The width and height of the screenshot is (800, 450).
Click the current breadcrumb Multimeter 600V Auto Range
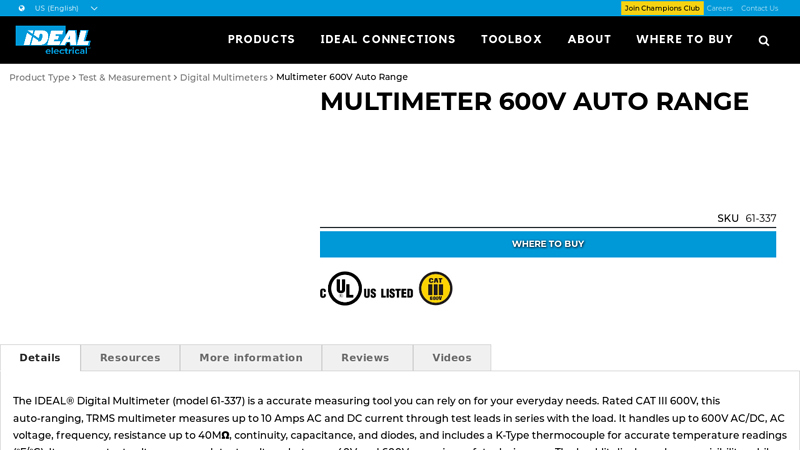(x=342, y=77)
